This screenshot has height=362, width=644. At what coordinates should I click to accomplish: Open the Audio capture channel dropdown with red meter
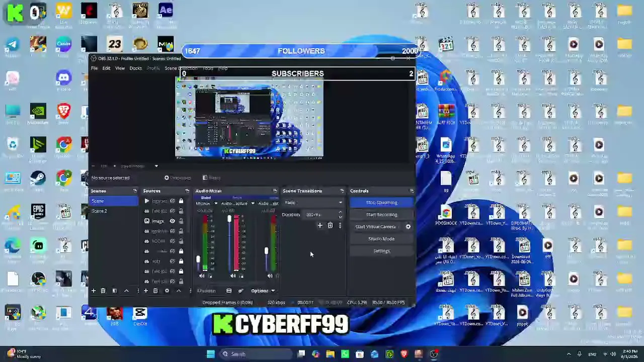[253, 204]
